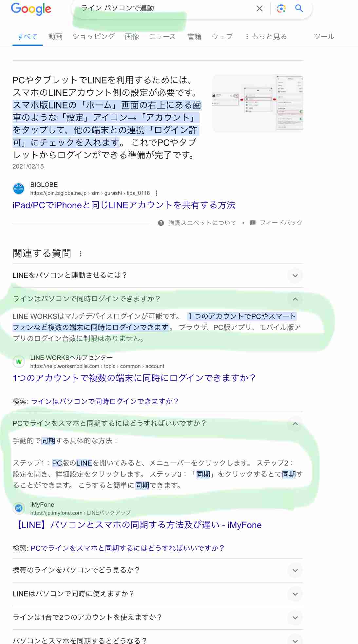Expand LINEはパソコンで同時に使えますか？
This screenshot has width=358, height=644.
(295, 594)
